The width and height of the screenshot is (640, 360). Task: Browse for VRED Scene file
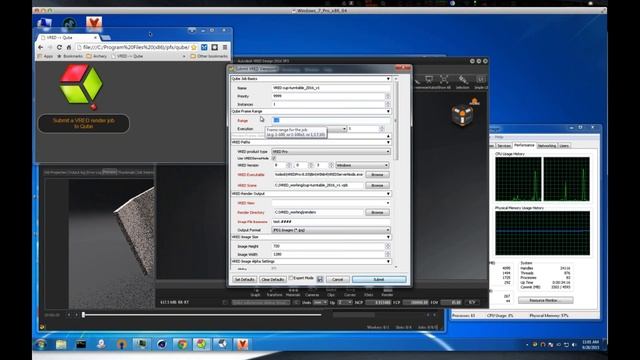click(377, 185)
